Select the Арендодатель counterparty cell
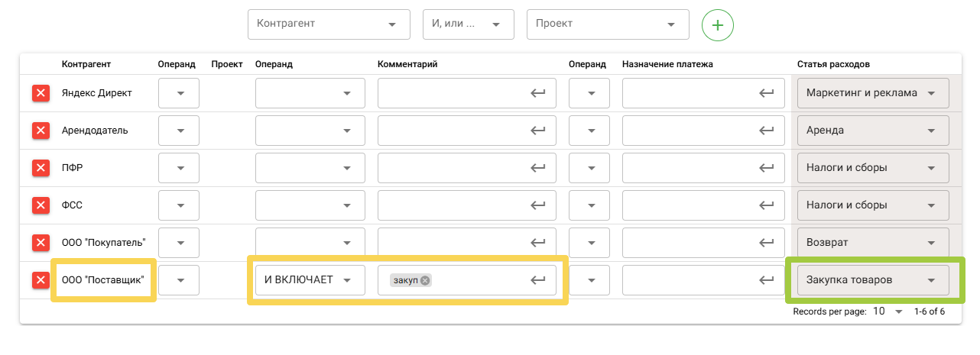980x355 pixels. [95, 131]
